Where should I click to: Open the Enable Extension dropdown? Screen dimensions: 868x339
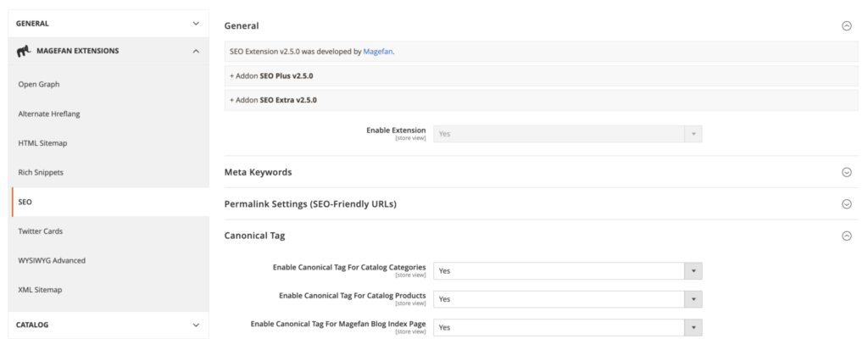(x=568, y=134)
